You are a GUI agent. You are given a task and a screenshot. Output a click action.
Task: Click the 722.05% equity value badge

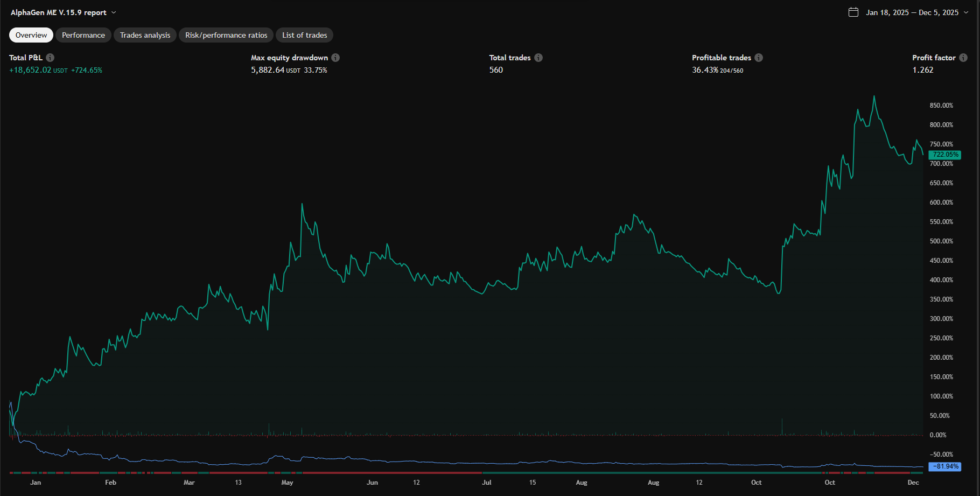[944, 155]
